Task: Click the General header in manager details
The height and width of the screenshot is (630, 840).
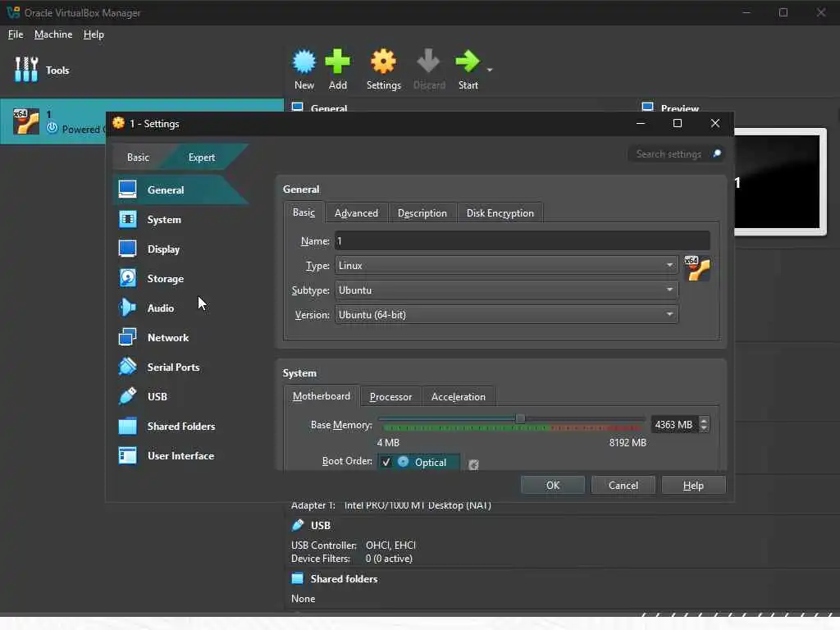Action: (328, 107)
